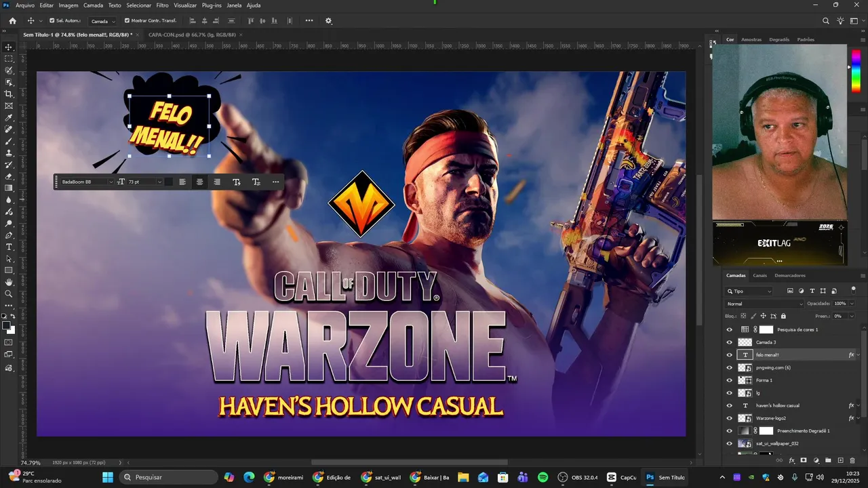Toggle the layer filter on/off switch
This screenshot has height=488, width=868.
click(853, 291)
